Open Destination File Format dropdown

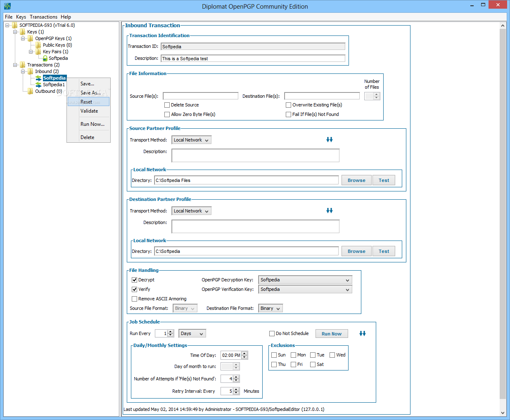tap(270, 308)
